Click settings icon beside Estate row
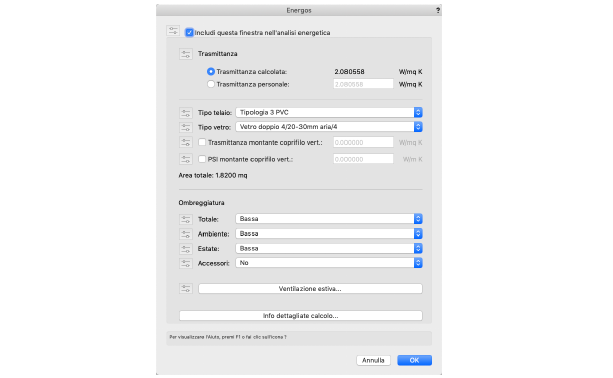 [186, 249]
